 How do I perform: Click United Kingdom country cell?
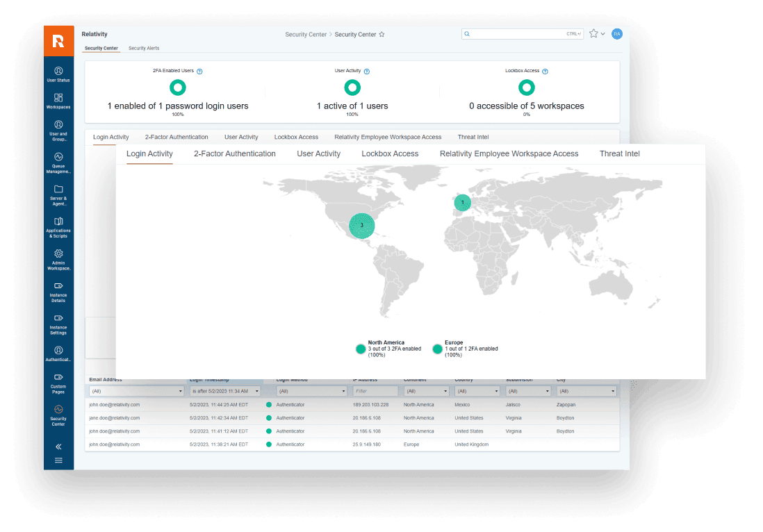point(471,444)
